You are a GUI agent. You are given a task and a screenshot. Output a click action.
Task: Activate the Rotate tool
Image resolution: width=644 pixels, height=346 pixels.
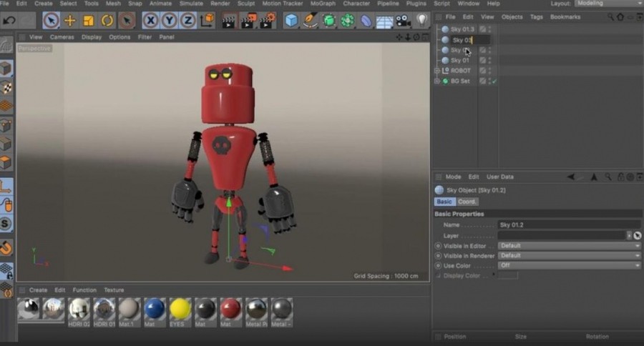pyautogui.click(x=107, y=21)
